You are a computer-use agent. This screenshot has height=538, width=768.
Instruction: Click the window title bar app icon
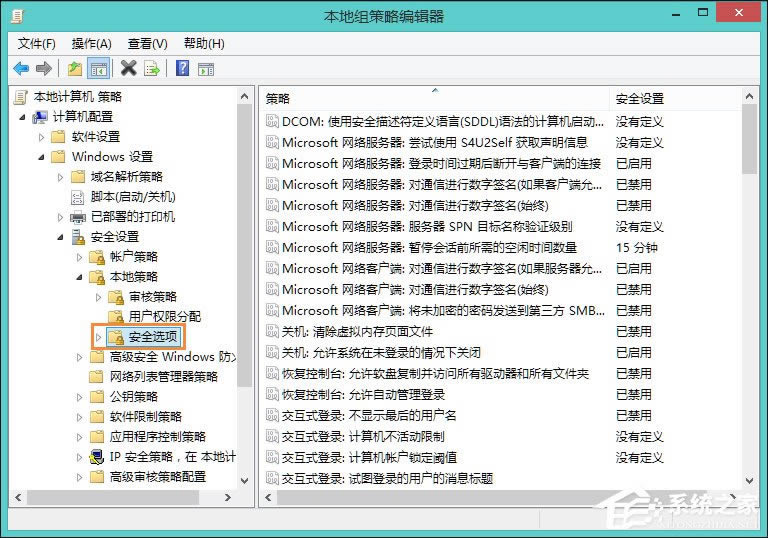click(17, 16)
